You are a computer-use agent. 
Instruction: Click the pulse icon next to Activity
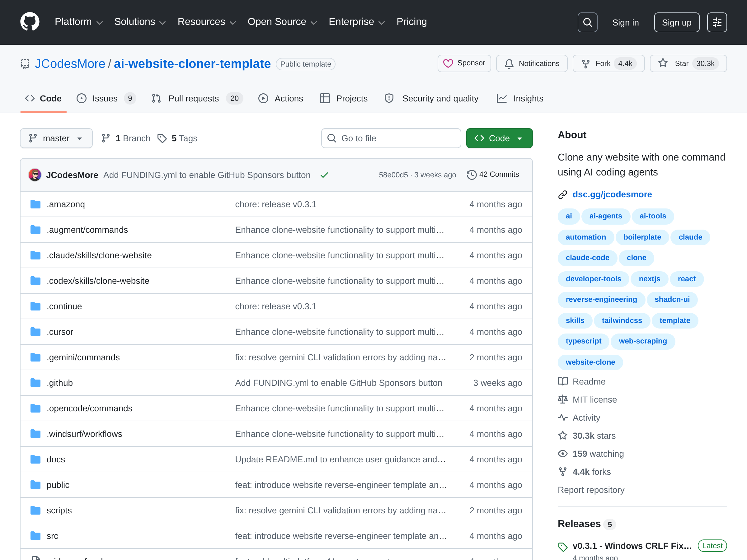[x=563, y=418]
